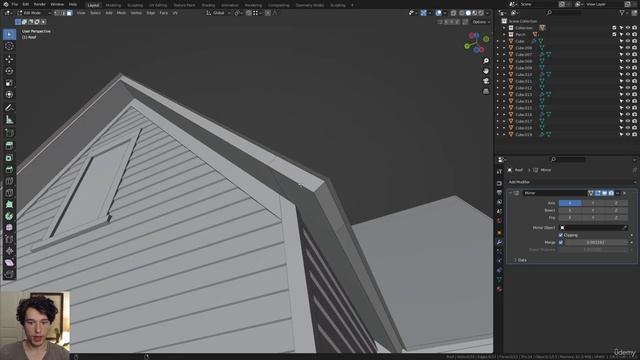Open the Render properties tab
This screenshot has height=360, width=640.
click(499, 183)
